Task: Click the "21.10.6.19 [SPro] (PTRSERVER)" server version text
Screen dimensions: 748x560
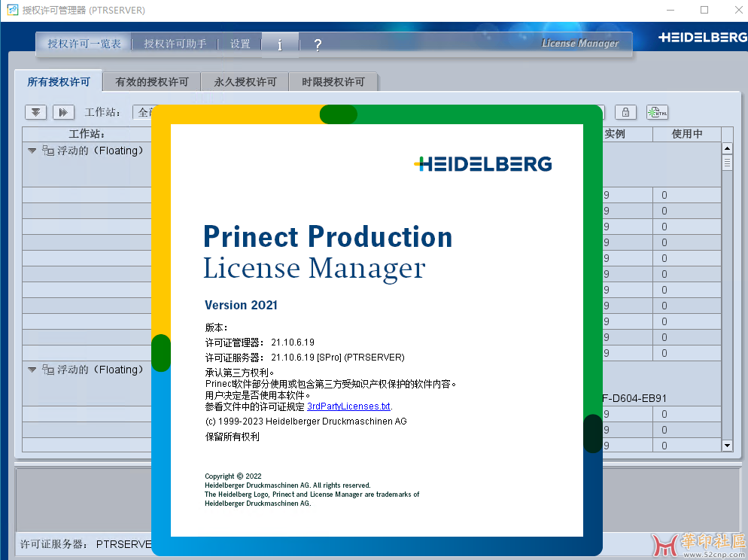Action: [x=338, y=358]
